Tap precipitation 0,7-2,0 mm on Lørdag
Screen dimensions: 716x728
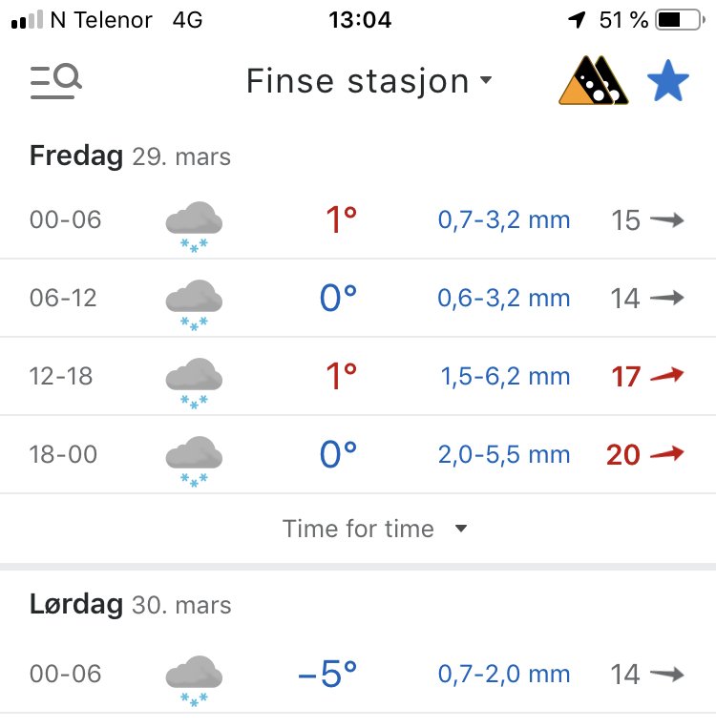504,675
